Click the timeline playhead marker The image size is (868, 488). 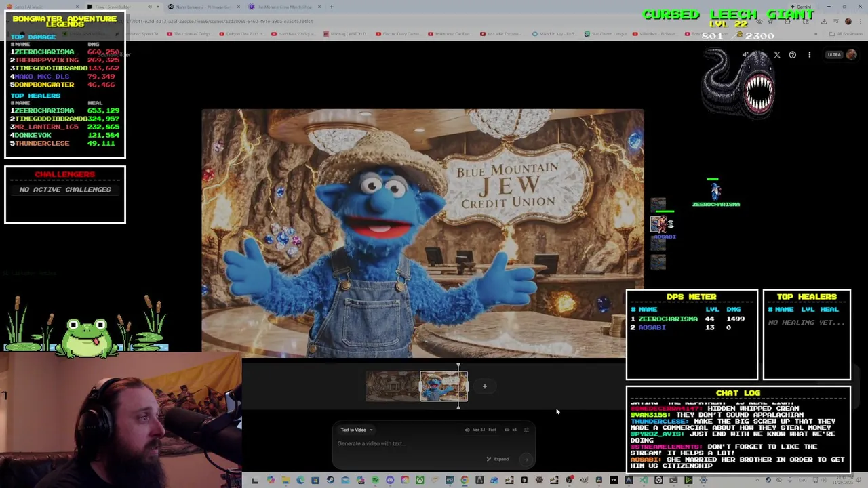(458, 386)
